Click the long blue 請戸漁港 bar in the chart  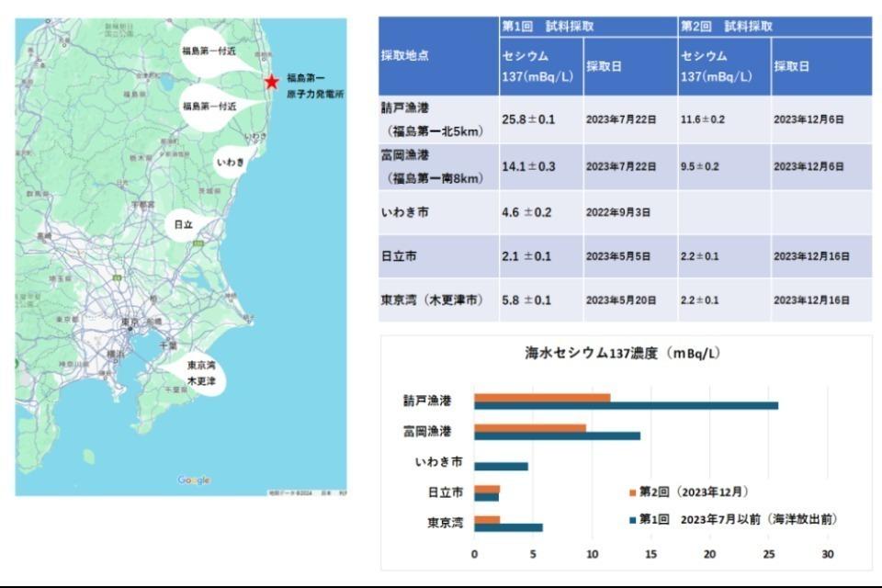[626, 405]
